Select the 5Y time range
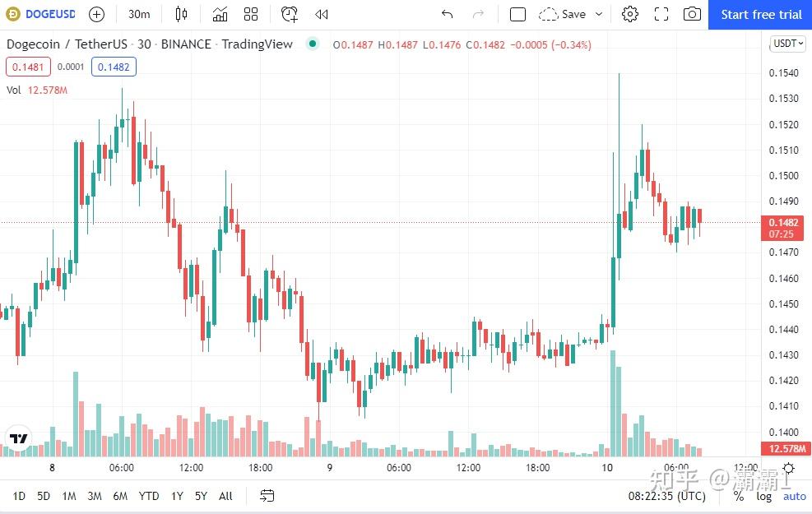This screenshot has width=812, height=514. (201, 496)
